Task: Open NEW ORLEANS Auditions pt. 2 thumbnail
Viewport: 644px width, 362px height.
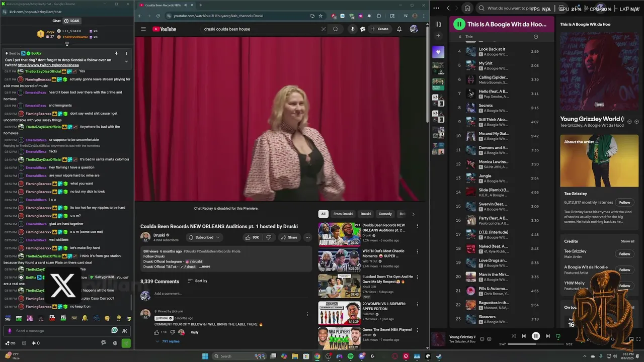Action: (x=339, y=234)
